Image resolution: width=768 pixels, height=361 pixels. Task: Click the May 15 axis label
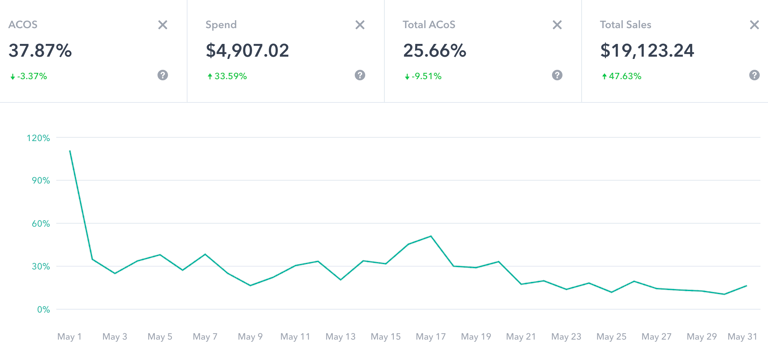point(385,337)
